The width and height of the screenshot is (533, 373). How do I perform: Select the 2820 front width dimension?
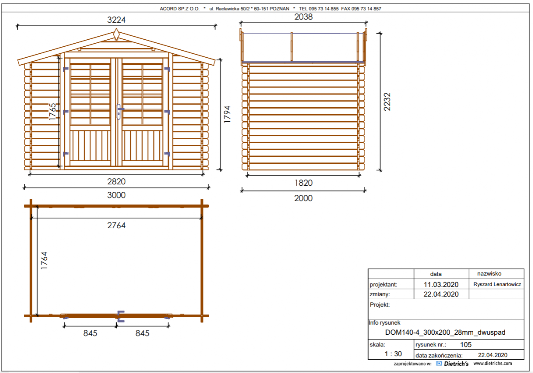pyautogui.click(x=116, y=182)
